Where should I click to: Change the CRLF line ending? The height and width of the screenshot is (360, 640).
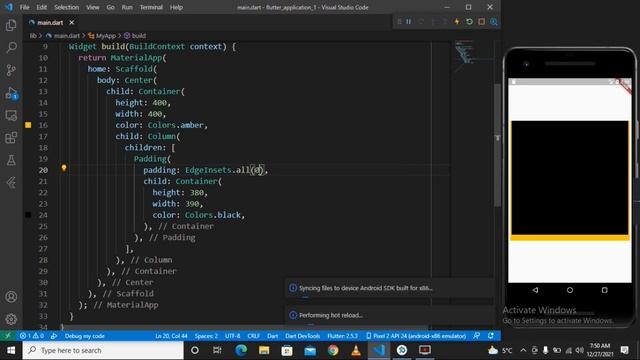point(253,336)
